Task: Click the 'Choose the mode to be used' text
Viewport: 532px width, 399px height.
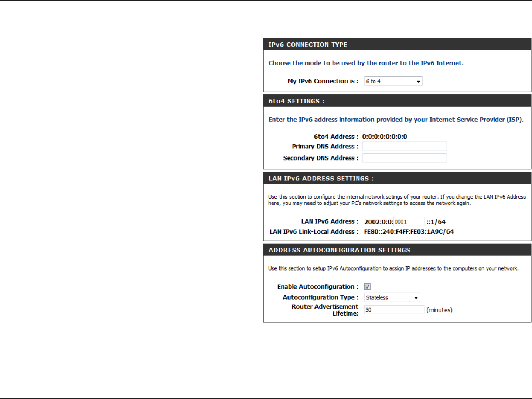Action: tap(366, 63)
